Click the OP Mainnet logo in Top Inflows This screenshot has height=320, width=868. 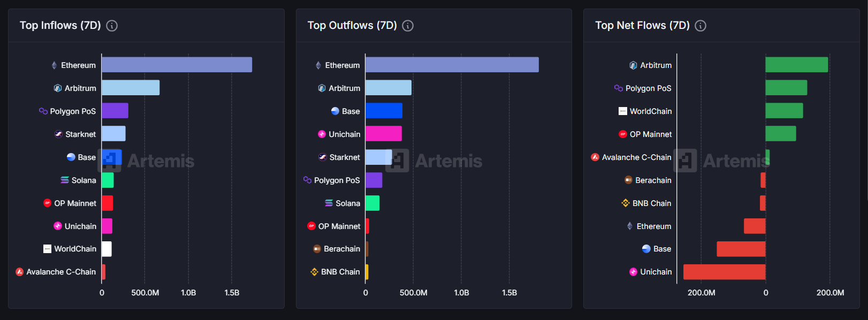click(47, 203)
